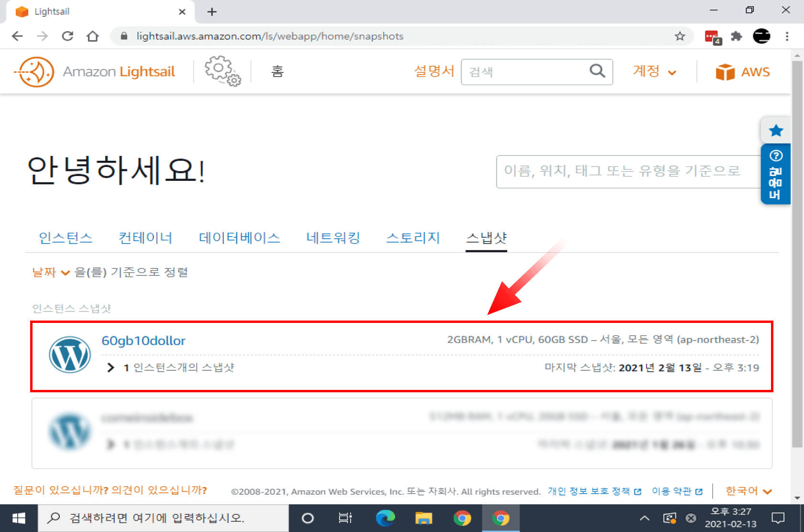Open Windows Start menu
Screen dimensions: 804x532
pos(19,518)
